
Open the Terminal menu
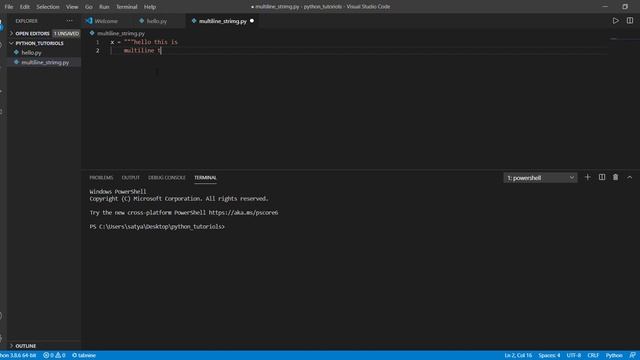tap(127, 7)
